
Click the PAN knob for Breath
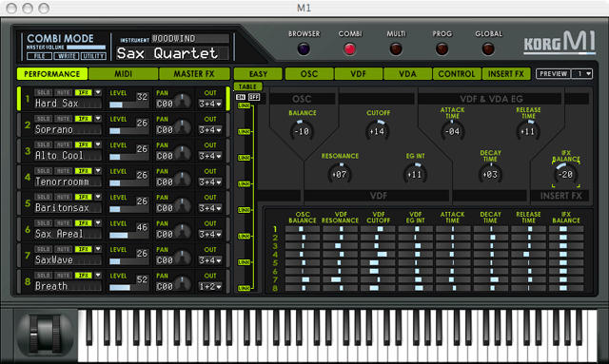coord(183,283)
